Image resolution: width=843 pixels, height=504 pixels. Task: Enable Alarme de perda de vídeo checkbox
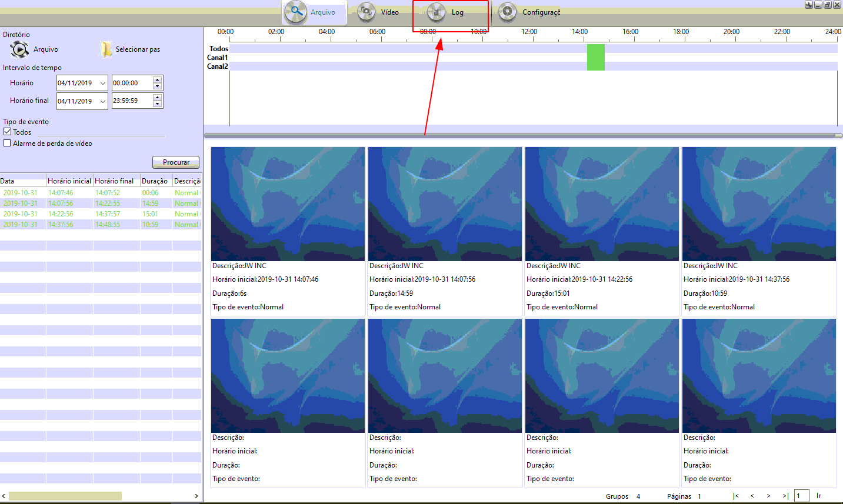(x=8, y=143)
